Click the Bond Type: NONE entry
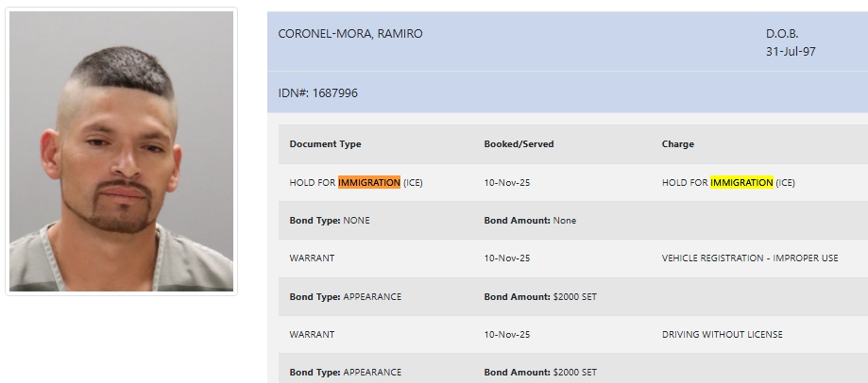Viewport: 868px width, 383px height. (x=331, y=221)
